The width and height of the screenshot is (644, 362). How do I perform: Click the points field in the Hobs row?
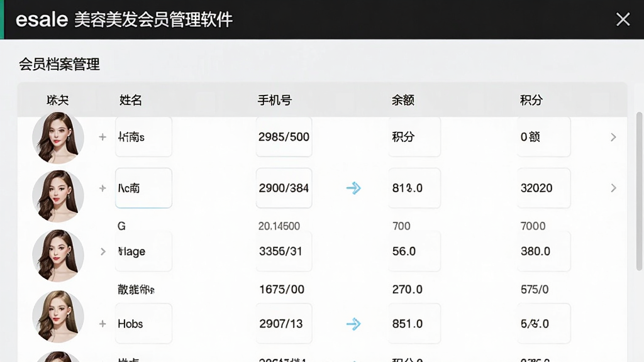544,324
